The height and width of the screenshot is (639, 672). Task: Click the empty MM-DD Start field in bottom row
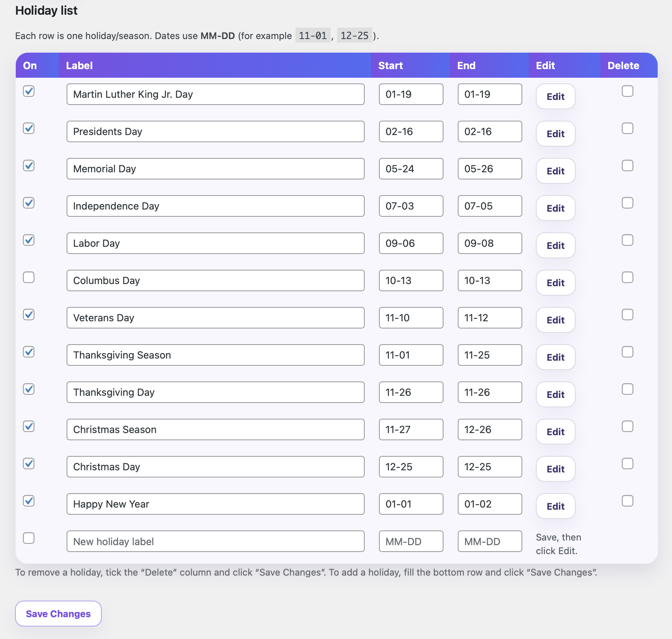(x=411, y=541)
